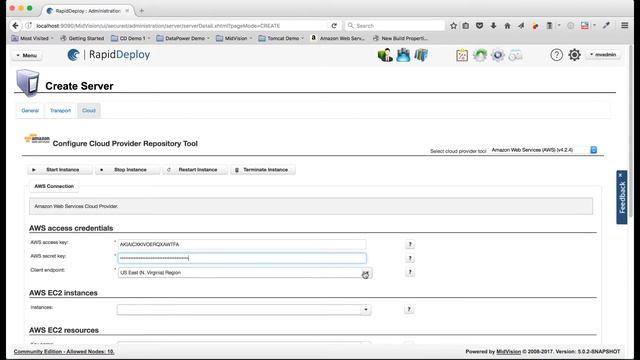
Task: Switch to the Transport tab
Action: (x=60, y=111)
